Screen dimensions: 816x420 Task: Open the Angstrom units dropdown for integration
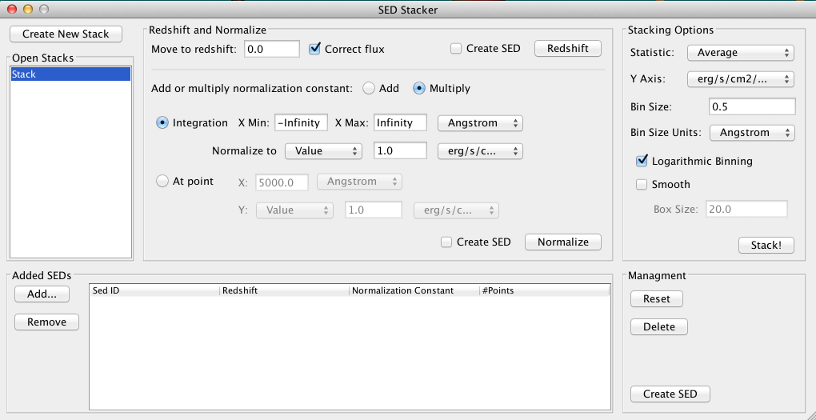pyautogui.click(x=480, y=123)
